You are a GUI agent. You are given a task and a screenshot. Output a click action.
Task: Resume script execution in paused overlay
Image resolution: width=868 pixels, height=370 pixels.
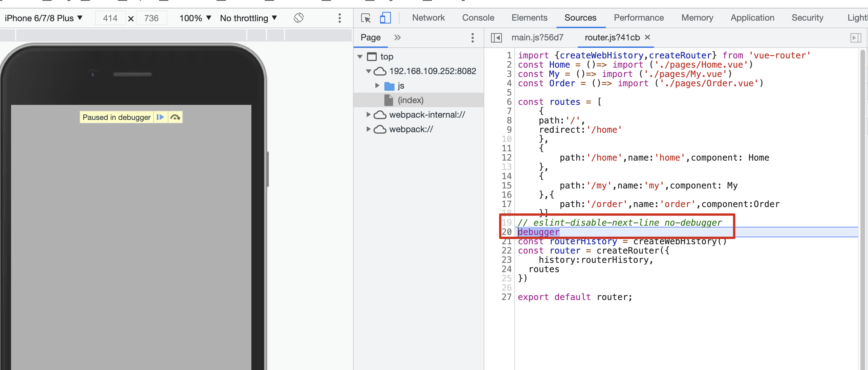point(160,117)
